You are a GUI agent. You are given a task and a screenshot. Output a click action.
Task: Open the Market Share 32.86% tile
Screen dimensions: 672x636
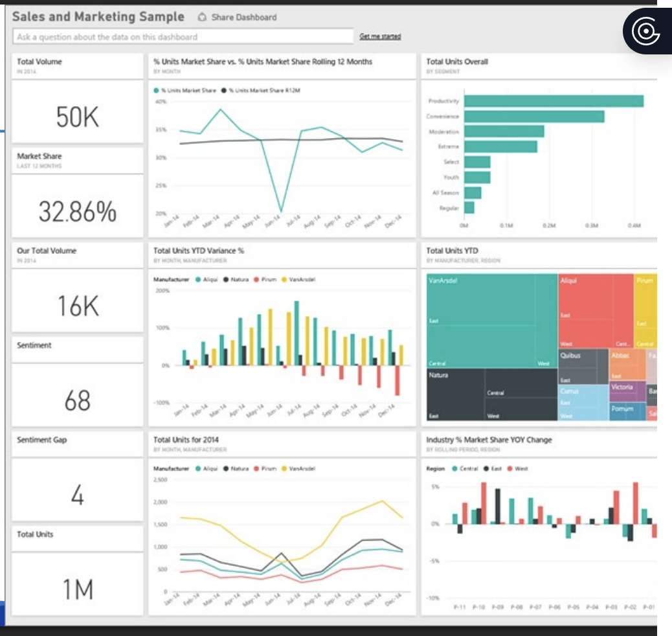(78, 211)
